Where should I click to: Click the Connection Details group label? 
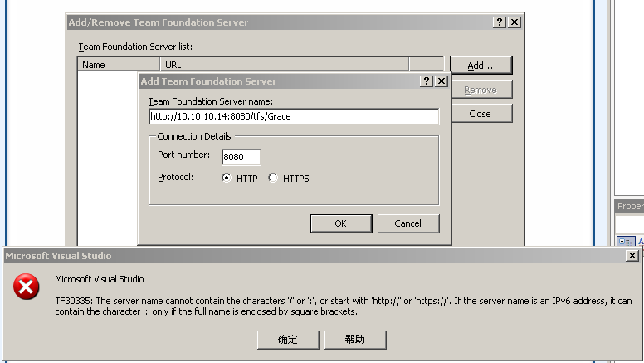coord(194,136)
